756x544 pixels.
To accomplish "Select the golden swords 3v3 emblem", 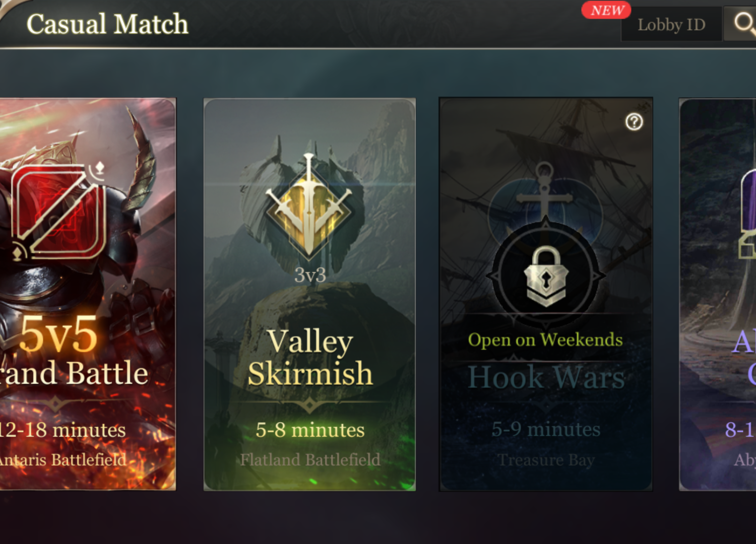I will click(309, 207).
